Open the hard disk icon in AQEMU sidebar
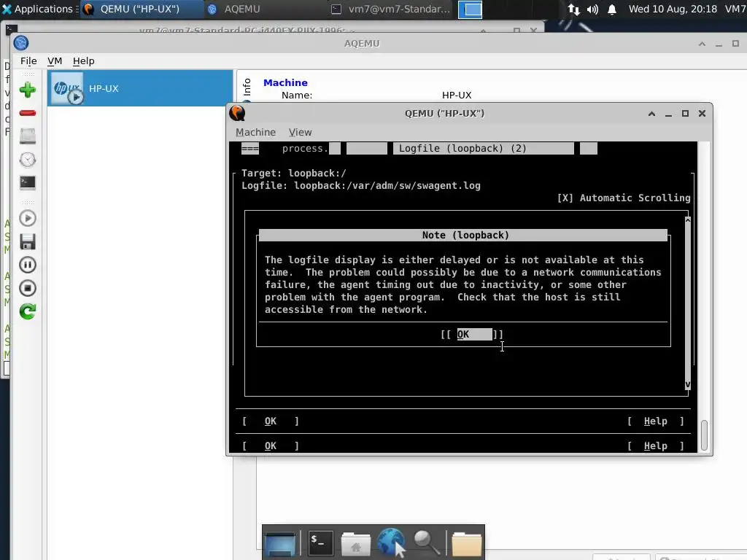 click(x=28, y=136)
